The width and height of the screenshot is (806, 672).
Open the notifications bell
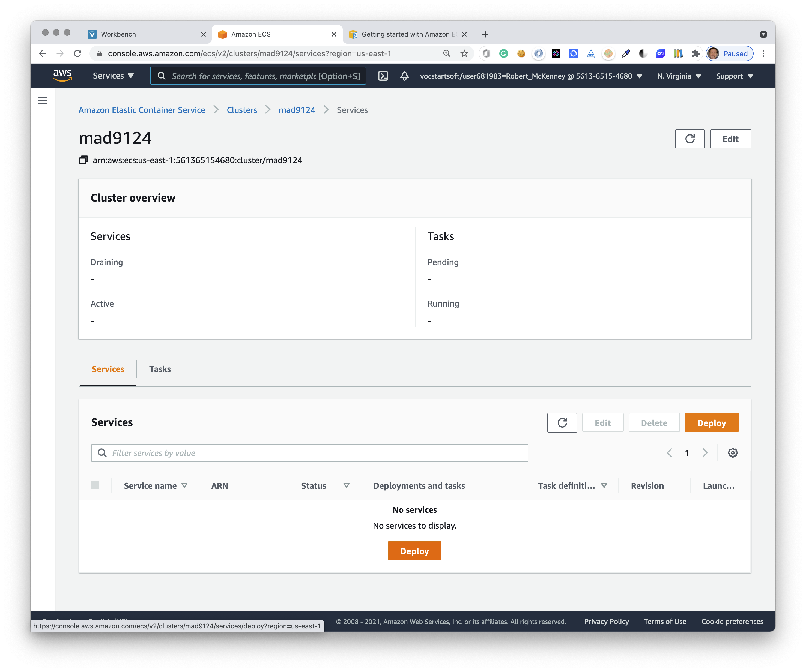(x=404, y=76)
